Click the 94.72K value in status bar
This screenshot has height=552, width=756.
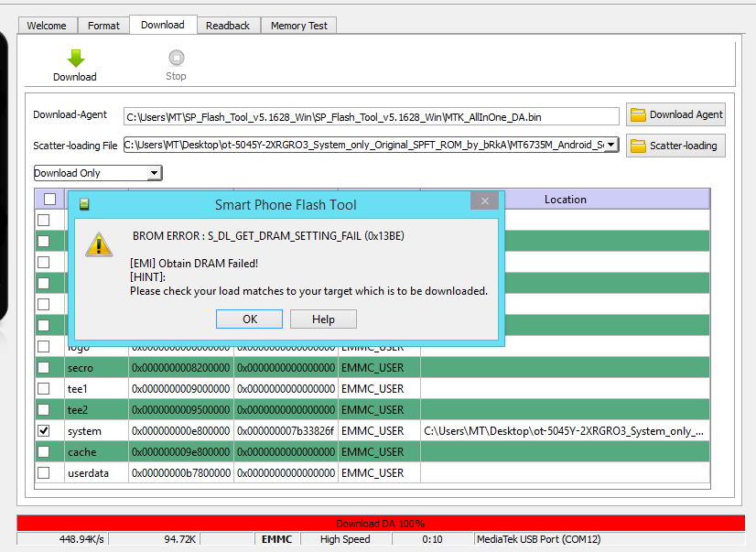click(179, 539)
